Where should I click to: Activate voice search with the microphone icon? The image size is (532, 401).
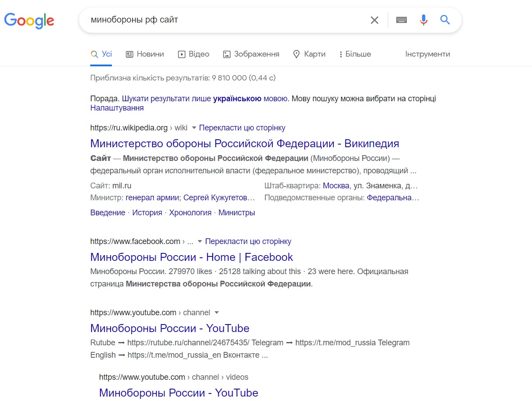coord(423,19)
